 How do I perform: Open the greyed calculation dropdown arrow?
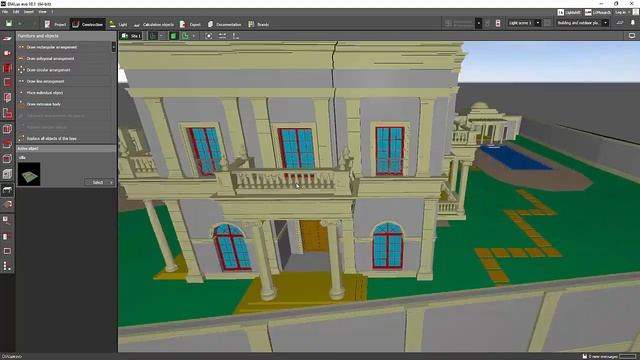[478, 23]
